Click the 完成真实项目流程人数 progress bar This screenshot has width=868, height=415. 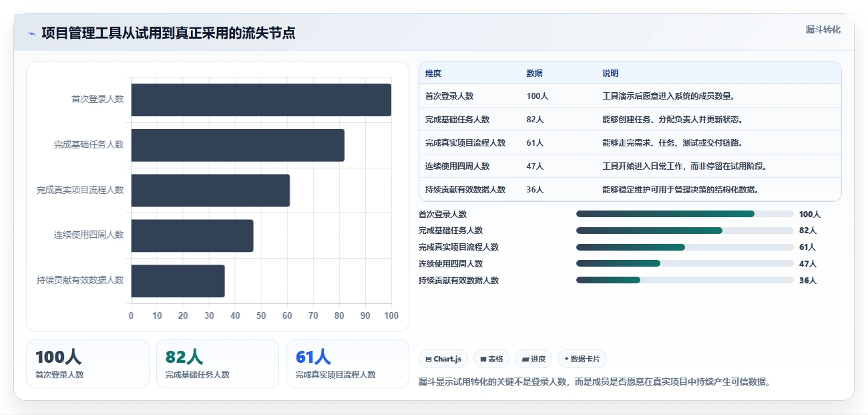pyautogui.click(x=684, y=247)
